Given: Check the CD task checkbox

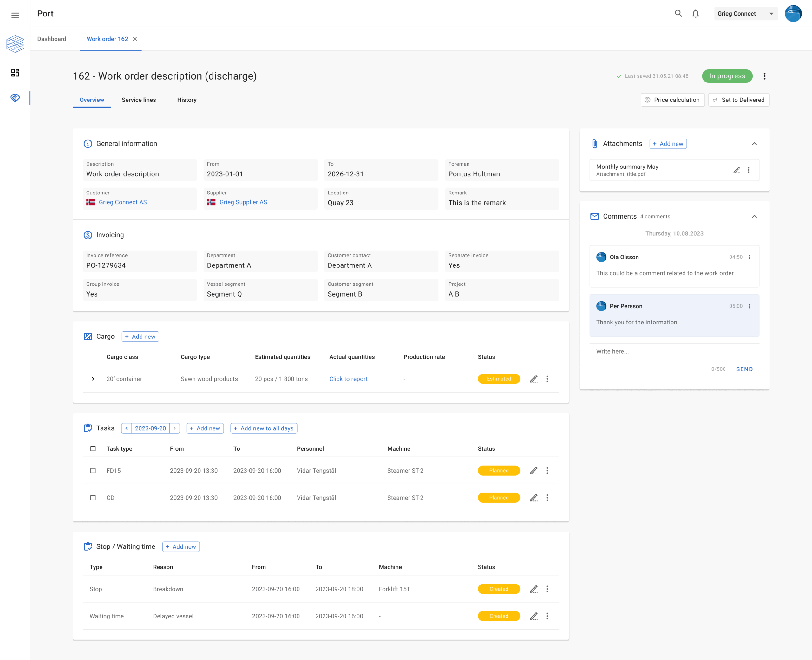Looking at the screenshot, I should (x=93, y=498).
